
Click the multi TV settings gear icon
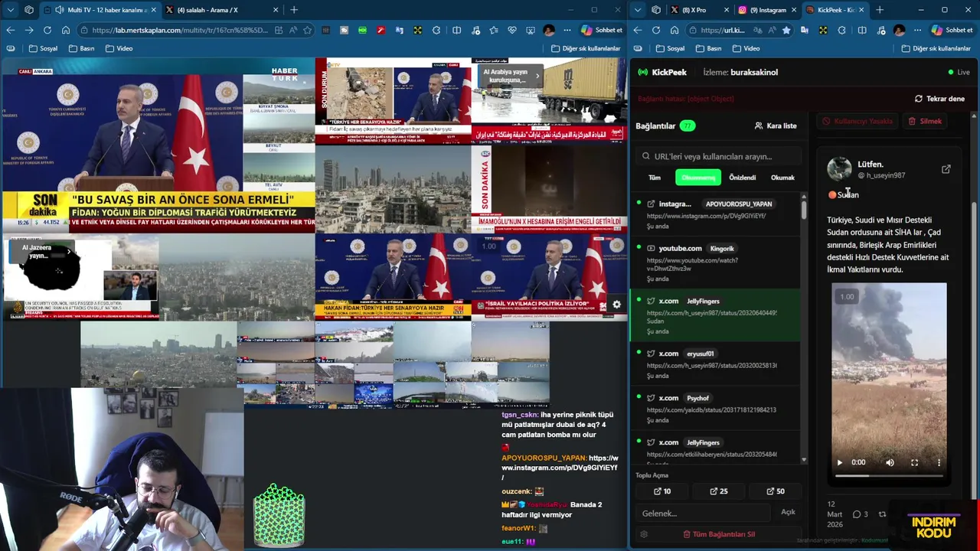(x=616, y=305)
